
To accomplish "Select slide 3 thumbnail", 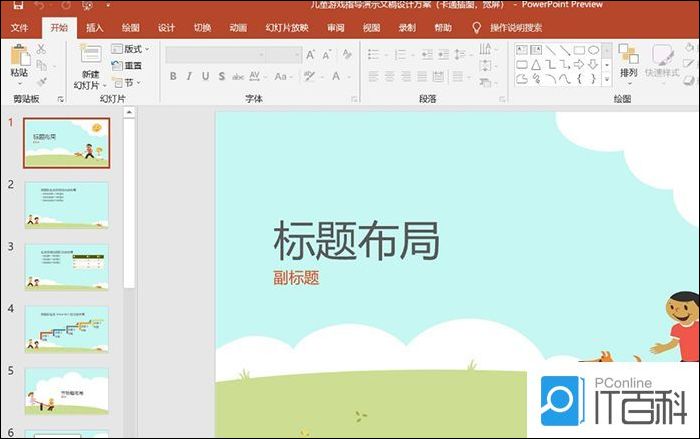I will tap(67, 266).
